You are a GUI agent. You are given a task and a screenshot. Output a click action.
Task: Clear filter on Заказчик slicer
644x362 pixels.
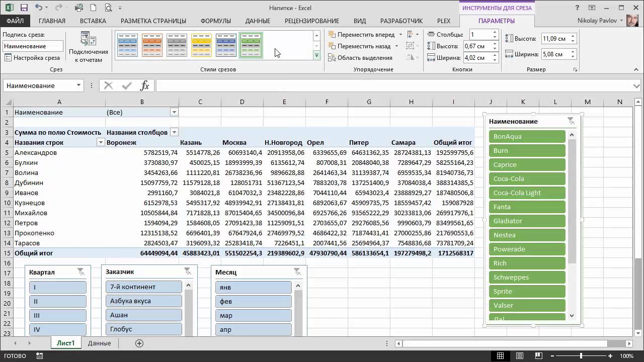click(188, 271)
